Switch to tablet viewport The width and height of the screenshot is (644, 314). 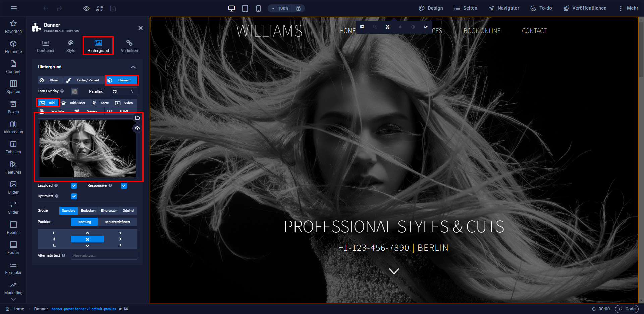click(x=245, y=8)
